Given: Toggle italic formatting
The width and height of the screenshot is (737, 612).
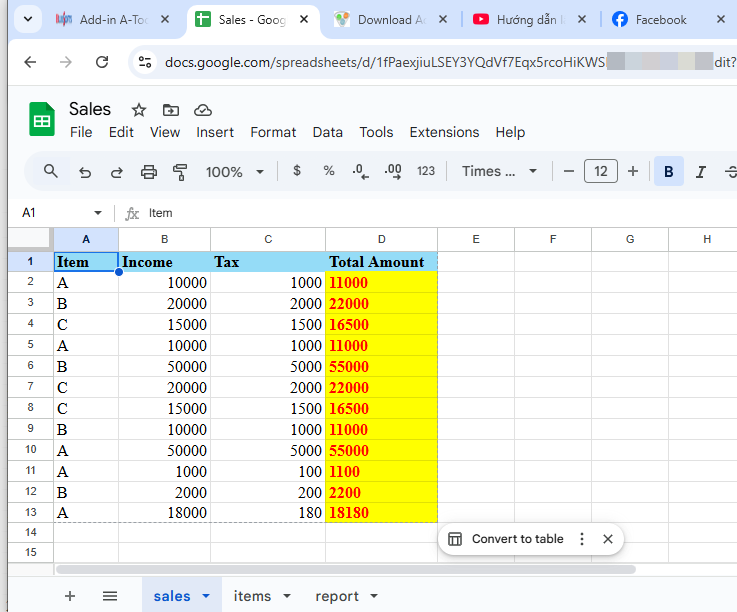Looking at the screenshot, I should [x=700, y=172].
